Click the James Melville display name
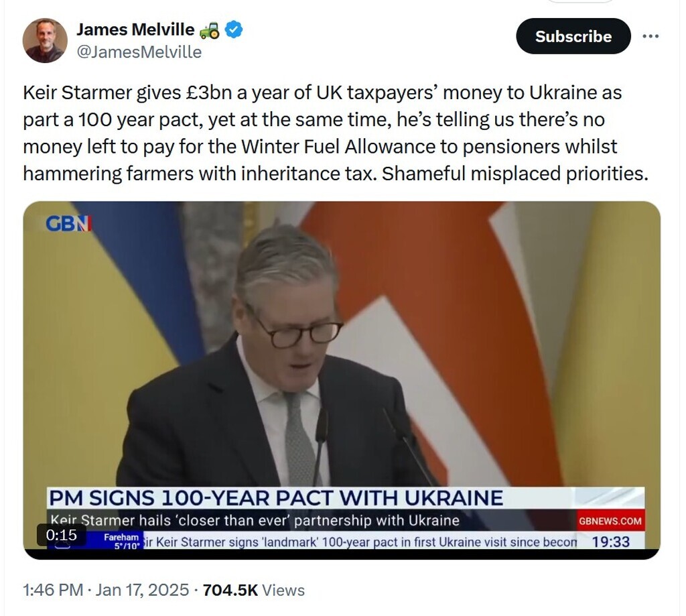The width and height of the screenshot is (686, 616). [135, 30]
